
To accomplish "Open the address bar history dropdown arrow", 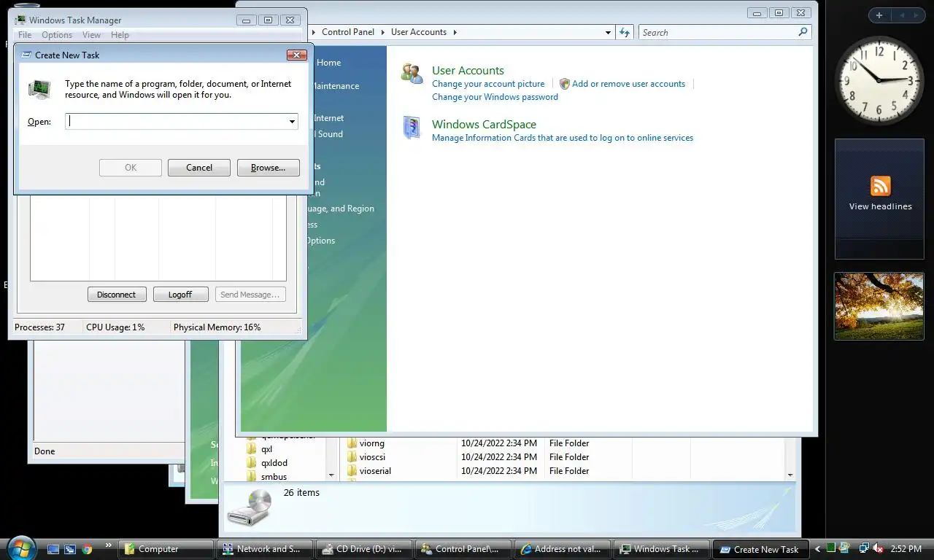I will click(x=608, y=32).
